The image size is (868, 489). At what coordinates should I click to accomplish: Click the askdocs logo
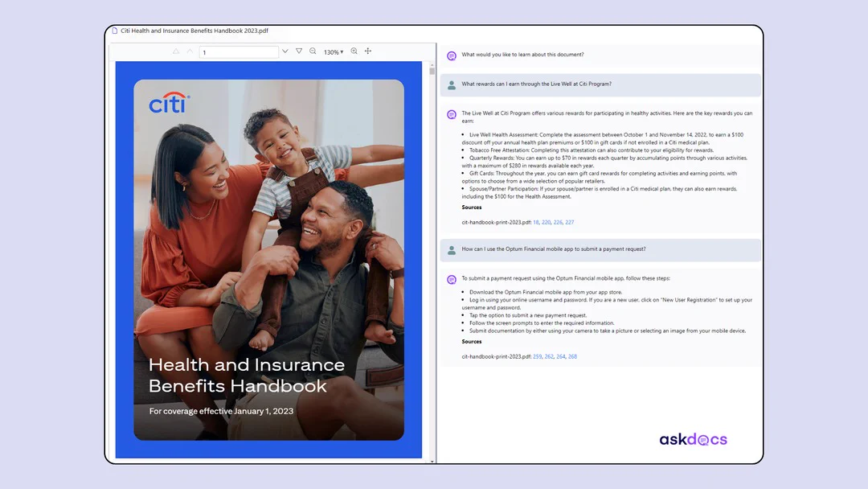[693, 440]
